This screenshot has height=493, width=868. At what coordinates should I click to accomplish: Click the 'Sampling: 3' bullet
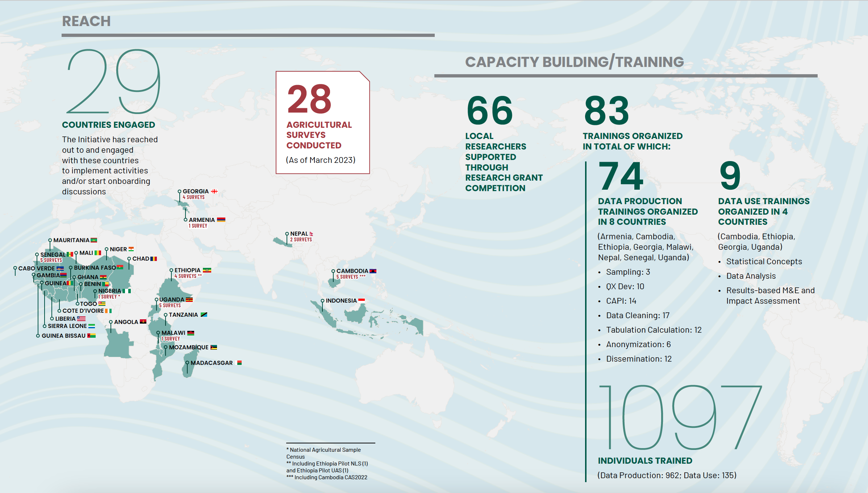[x=628, y=272]
